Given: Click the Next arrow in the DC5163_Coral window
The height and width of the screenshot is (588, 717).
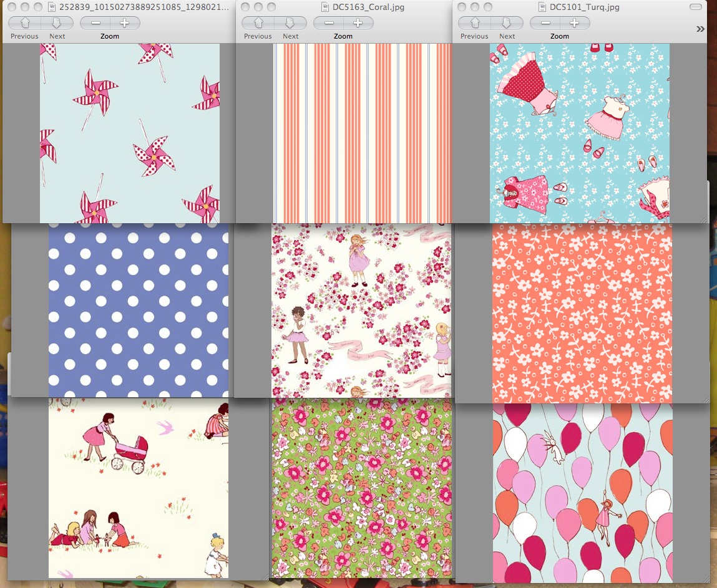Looking at the screenshot, I should [290, 23].
